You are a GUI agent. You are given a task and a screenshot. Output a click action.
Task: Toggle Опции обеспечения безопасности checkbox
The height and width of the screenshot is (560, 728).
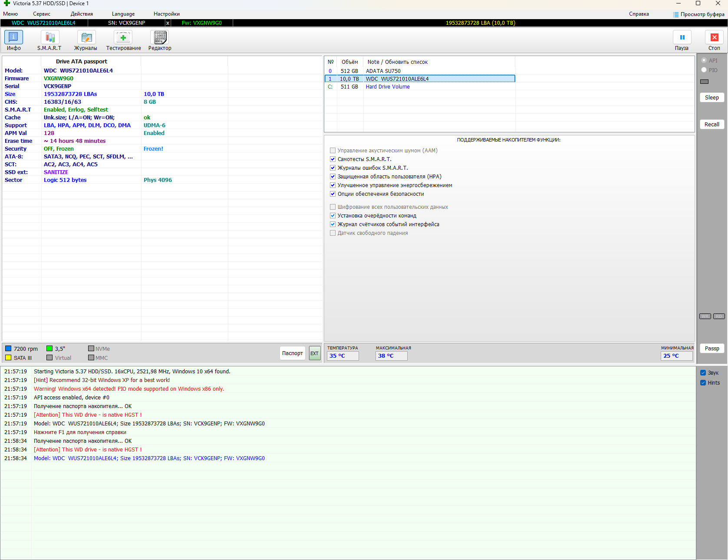[x=333, y=194]
